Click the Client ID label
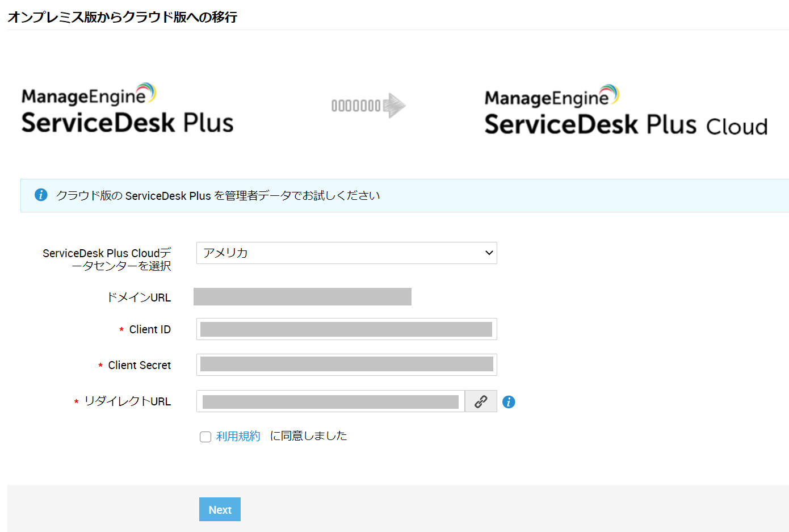 pos(150,329)
